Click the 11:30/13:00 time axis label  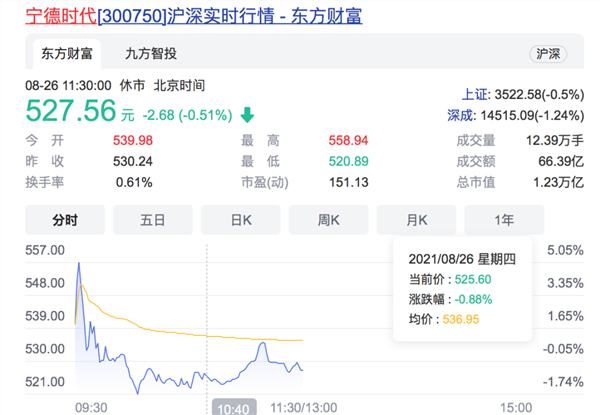point(304,408)
